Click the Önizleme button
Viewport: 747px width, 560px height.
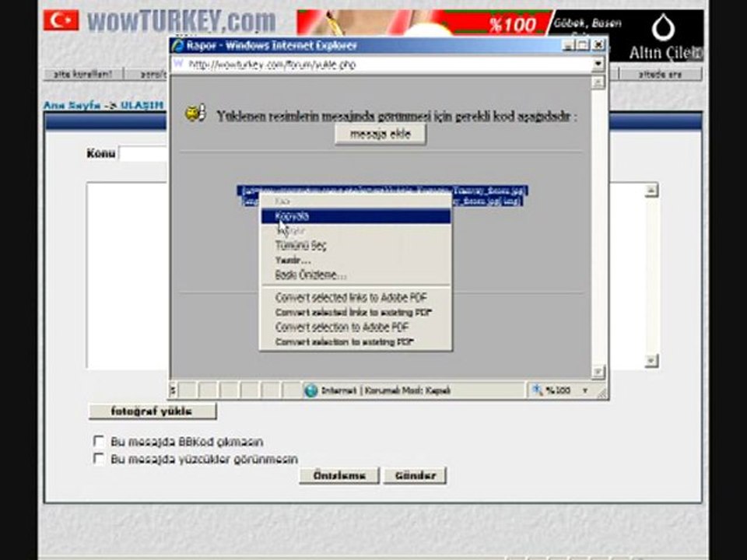[339, 475]
